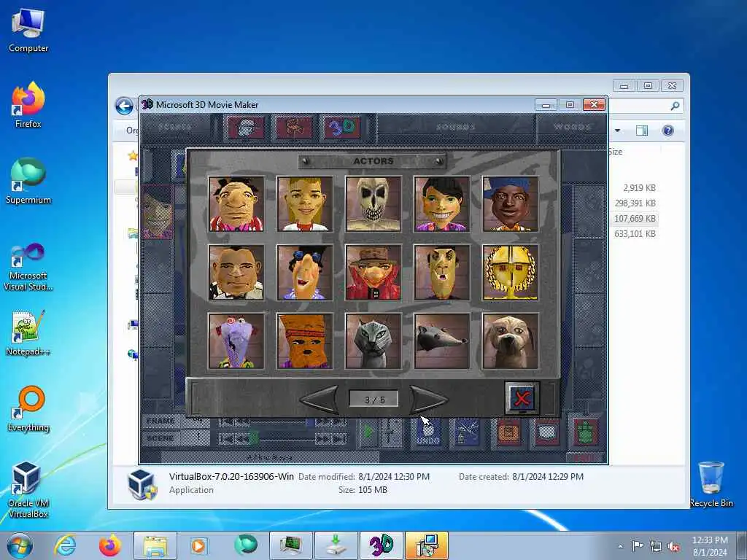Pick the actor with red striped shirt

[236, 204]
